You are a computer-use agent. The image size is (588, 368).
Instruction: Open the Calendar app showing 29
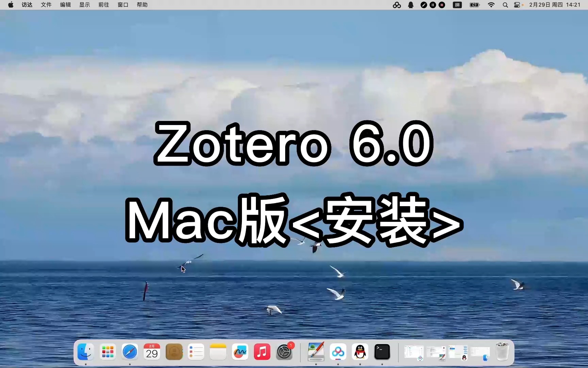point(152,352)
